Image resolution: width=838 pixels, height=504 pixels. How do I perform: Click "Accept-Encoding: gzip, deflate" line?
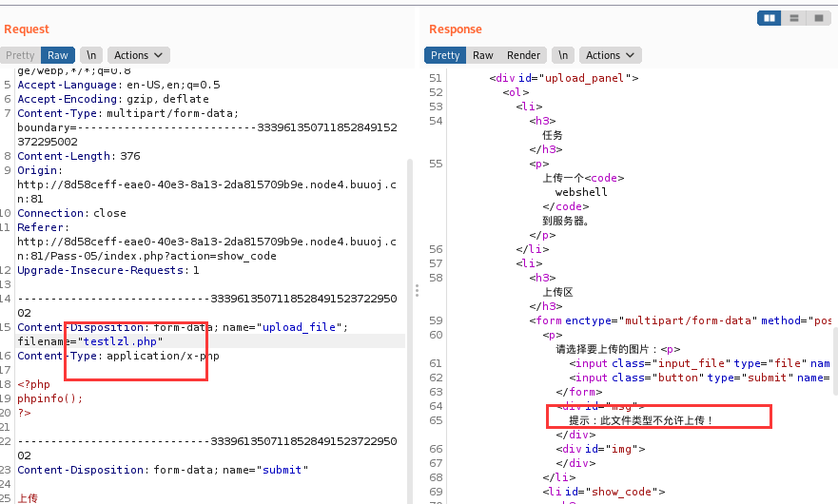coord(113,100)
